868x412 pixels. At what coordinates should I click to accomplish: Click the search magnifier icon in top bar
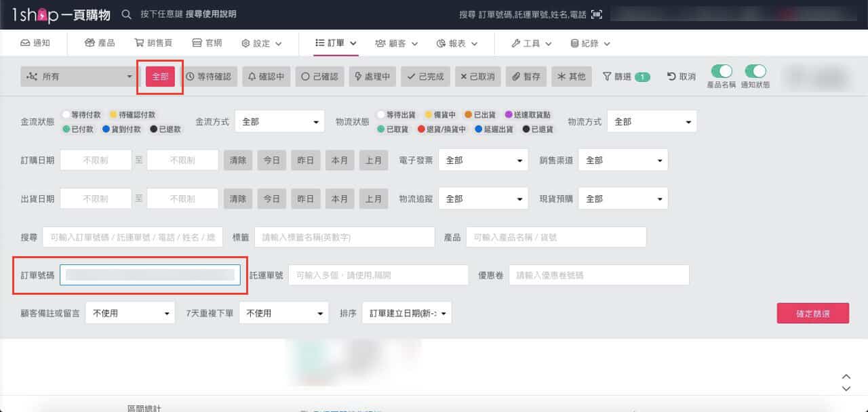click(x=127, y=13)
